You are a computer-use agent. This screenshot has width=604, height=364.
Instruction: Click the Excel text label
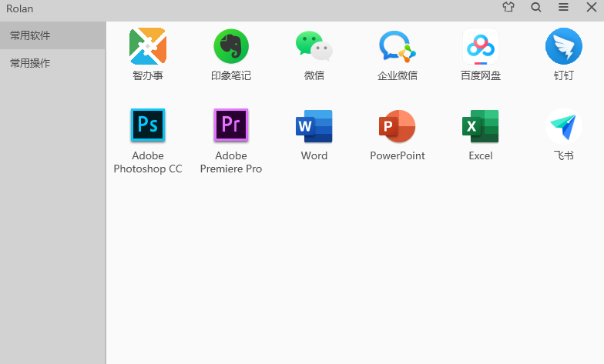click(481, 155)
